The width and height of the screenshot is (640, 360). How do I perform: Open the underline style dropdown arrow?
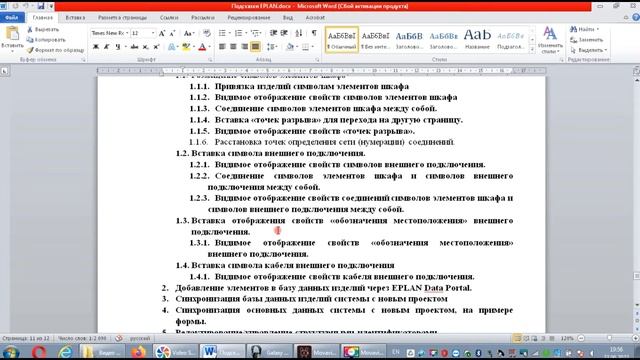click(x=125, y=47)
